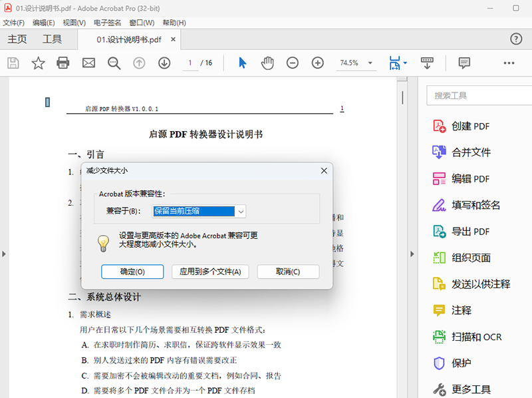Image resolution: width=532 pixels, height=398 pixels.
Task: Zoom in with the plus icon
Action: point(318,63)
